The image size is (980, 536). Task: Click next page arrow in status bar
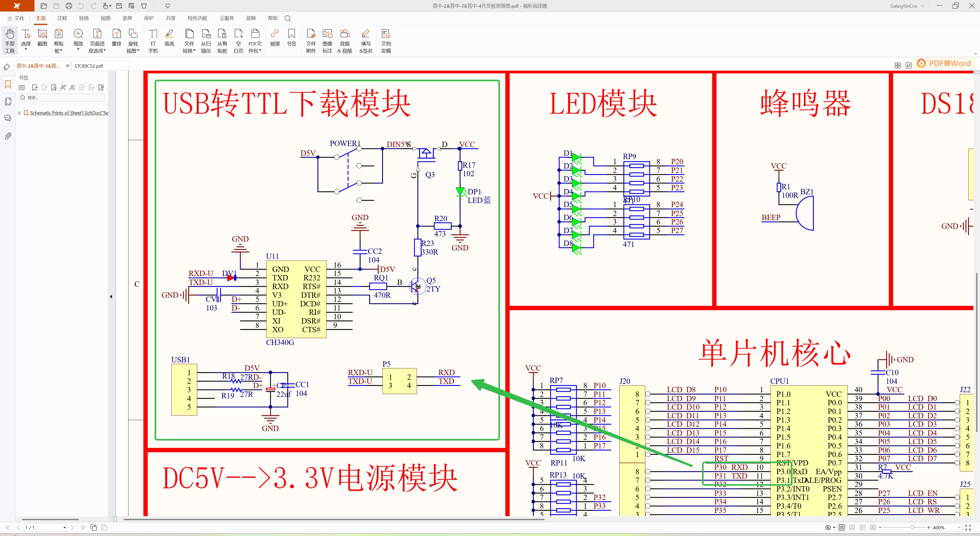click(72, 528)
